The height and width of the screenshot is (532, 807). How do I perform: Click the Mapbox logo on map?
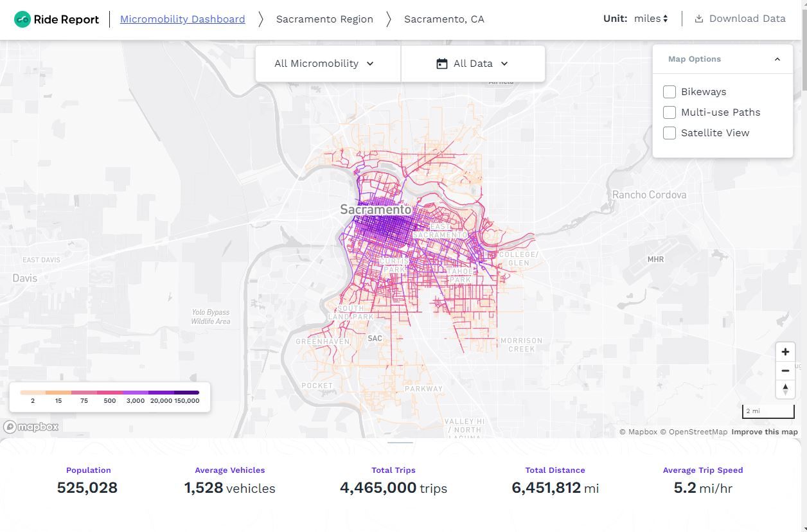pyautogui.click(x=31, y=427)
